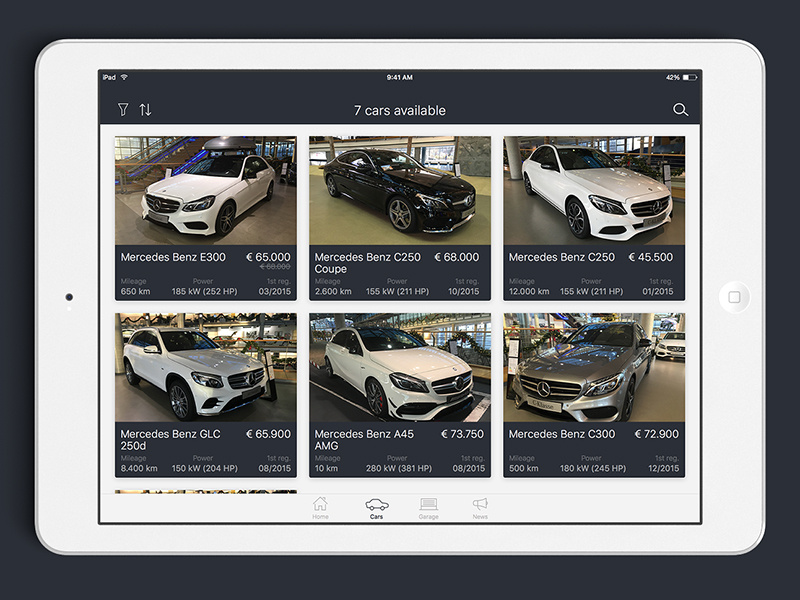Tap the battery icon in status bar
800x600 pixels.
(x=690, y=78)
